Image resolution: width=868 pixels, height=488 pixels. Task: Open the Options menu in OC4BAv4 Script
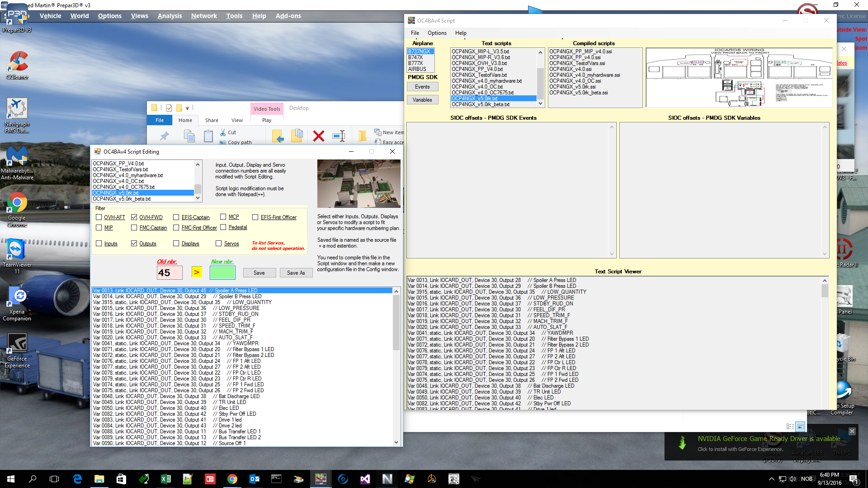(x=437, y=33)
